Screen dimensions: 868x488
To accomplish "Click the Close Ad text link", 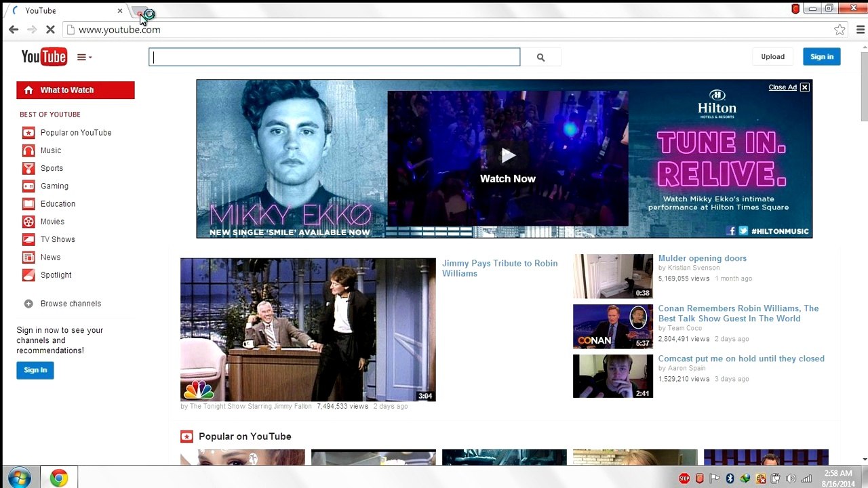I will (783, 87).
